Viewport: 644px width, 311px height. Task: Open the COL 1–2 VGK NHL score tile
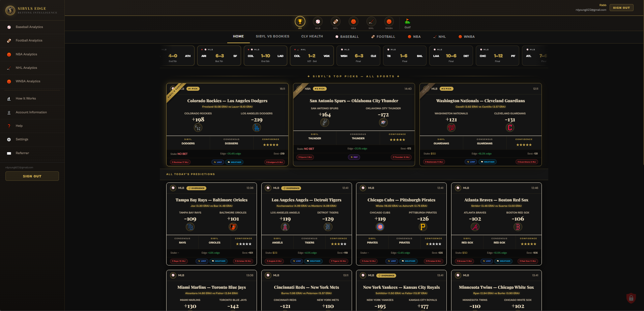pyautogui.click(x=312, y=55)
